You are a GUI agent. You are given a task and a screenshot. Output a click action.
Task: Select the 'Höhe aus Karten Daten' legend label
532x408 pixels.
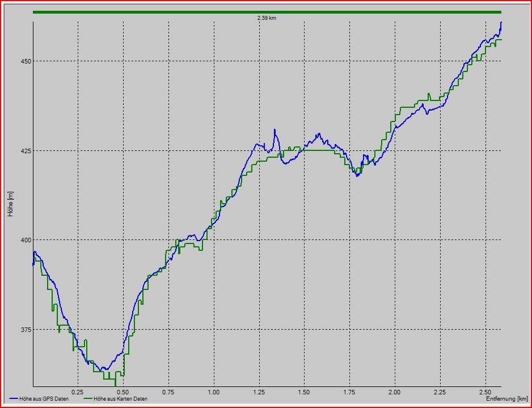[x=120, y=399]
